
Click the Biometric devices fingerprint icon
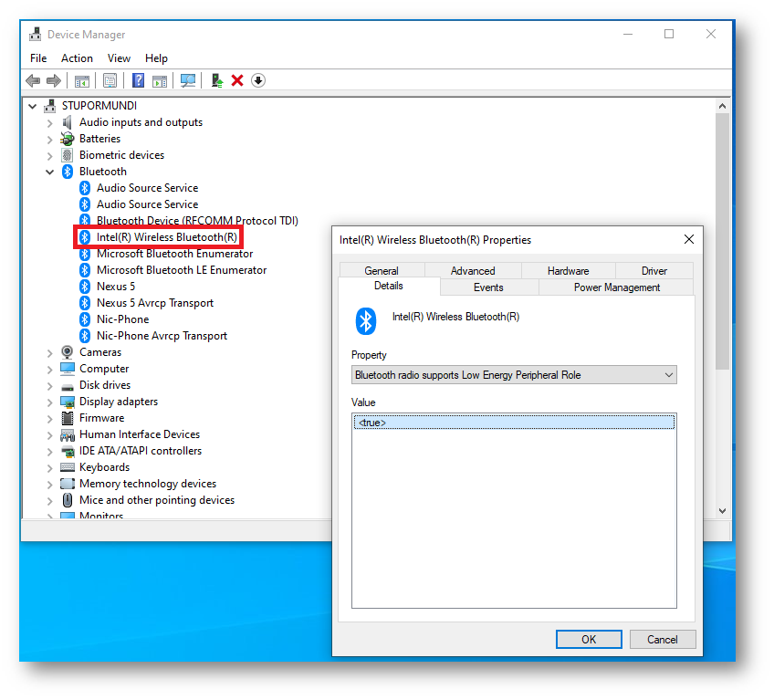[x=68, y=155]
